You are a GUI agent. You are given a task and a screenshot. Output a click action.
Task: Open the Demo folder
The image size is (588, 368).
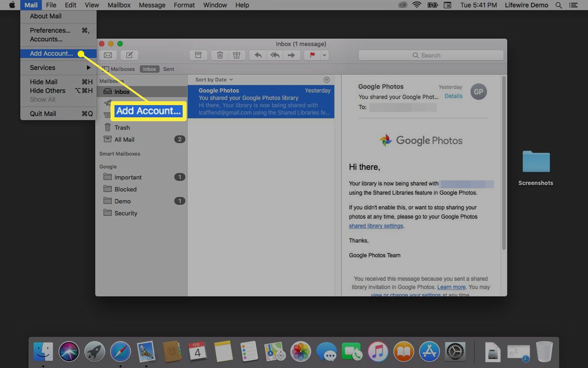pyautogui.click(x=142, y=201)
